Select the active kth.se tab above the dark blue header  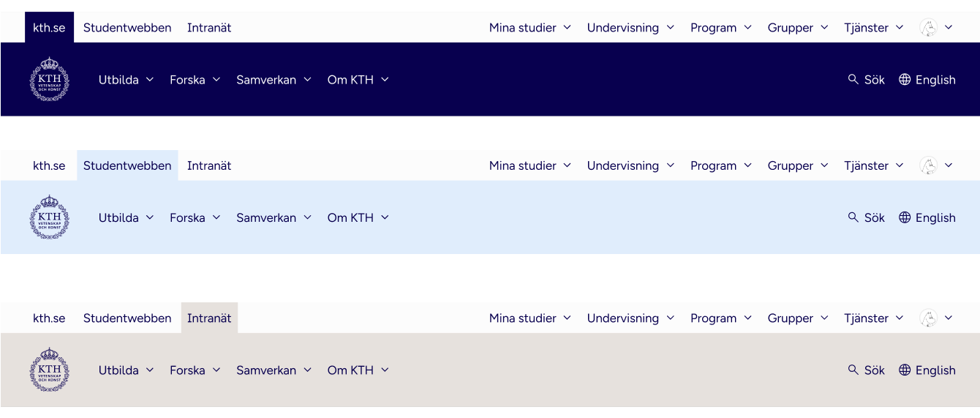[x=49, y=28]
